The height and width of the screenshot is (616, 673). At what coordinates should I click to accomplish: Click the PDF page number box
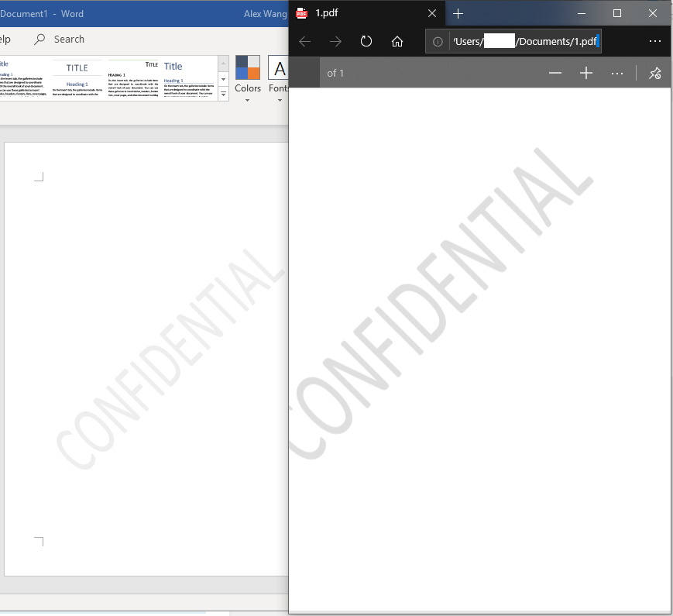pyautogui.click(x=304, y=73)
